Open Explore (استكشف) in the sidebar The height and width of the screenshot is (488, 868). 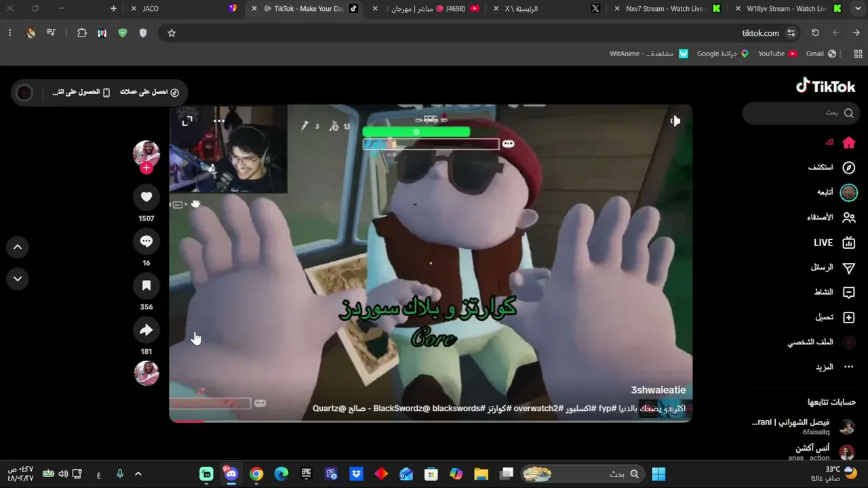pyautogui.click(x=831, y=167)
